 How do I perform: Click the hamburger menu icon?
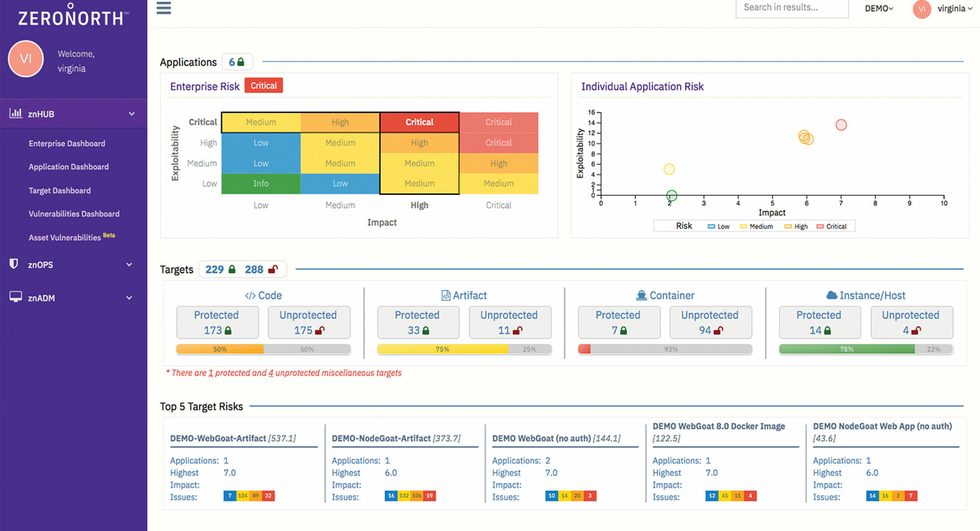(x=164, y=8)
